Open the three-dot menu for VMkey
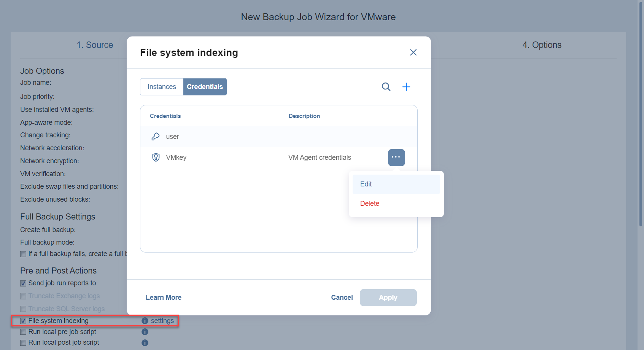 396,157
